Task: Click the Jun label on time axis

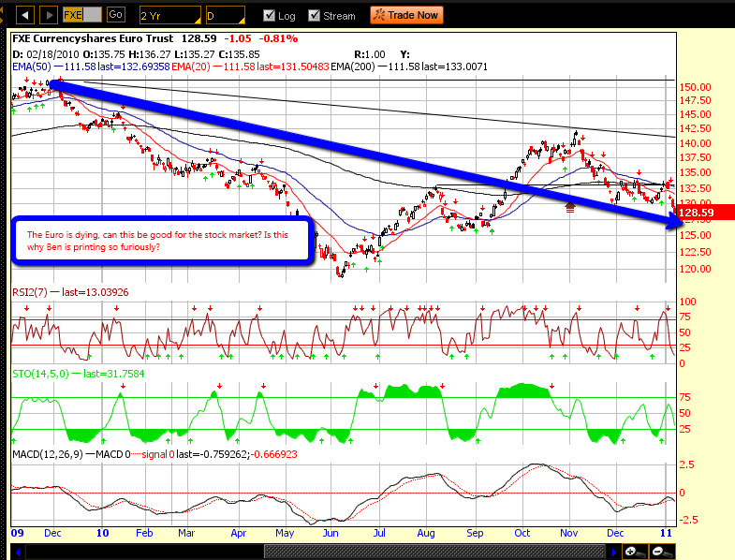Action: pyautogui.click(x=331, y=533)
